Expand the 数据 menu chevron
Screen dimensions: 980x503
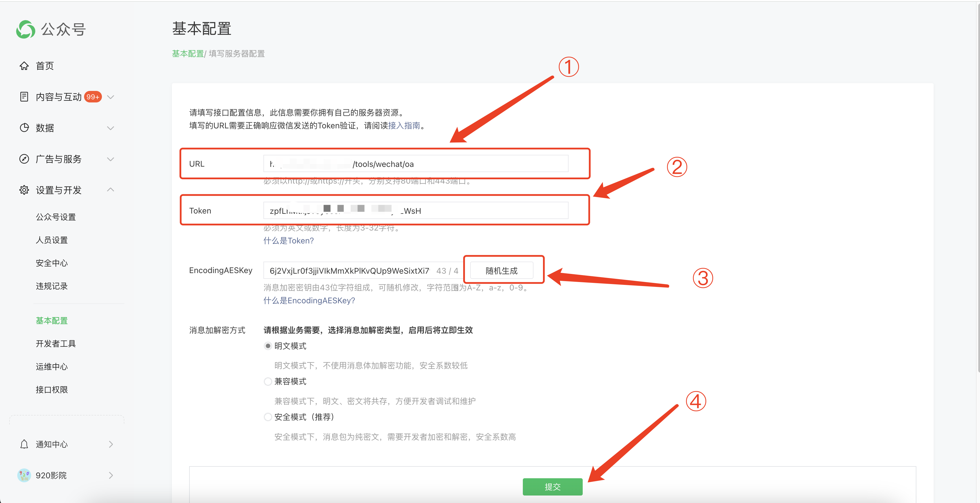[x=110, y=128]
